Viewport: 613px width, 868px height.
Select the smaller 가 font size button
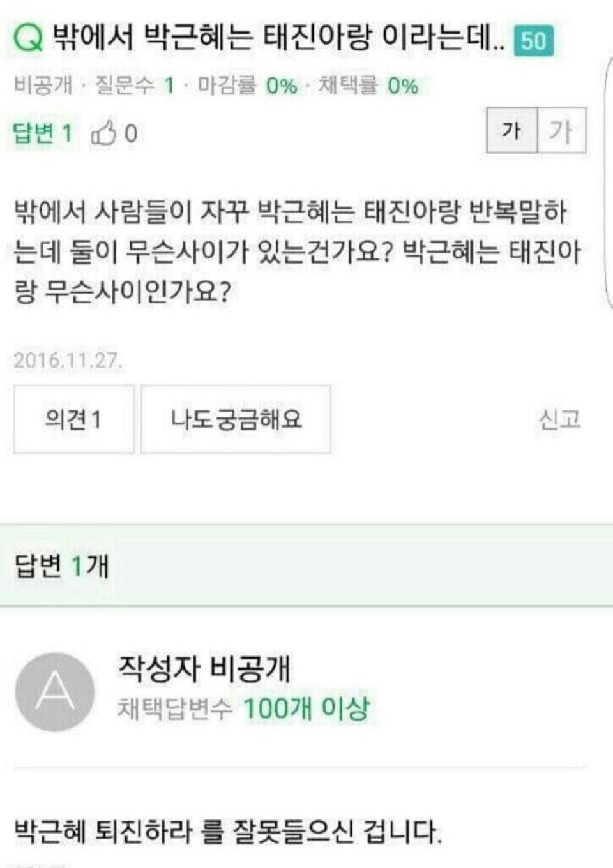(512, 130)
